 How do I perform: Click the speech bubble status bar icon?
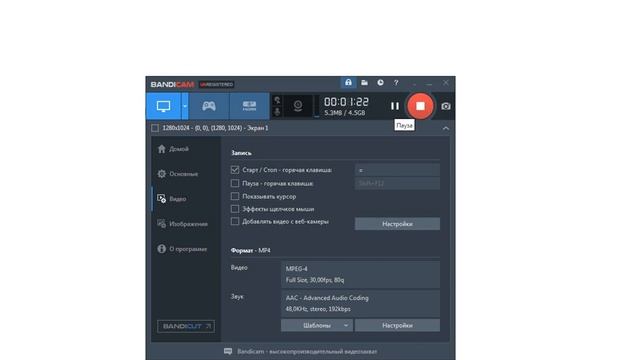[228, 351]
